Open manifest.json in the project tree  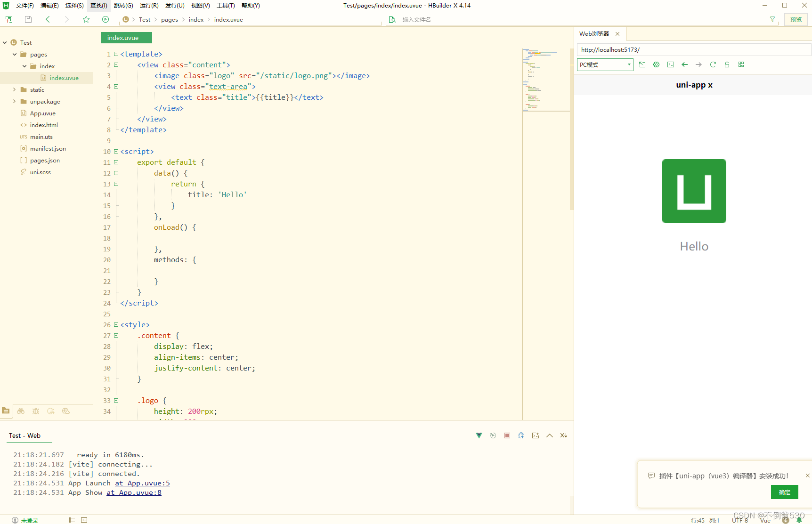click(48, 148)
